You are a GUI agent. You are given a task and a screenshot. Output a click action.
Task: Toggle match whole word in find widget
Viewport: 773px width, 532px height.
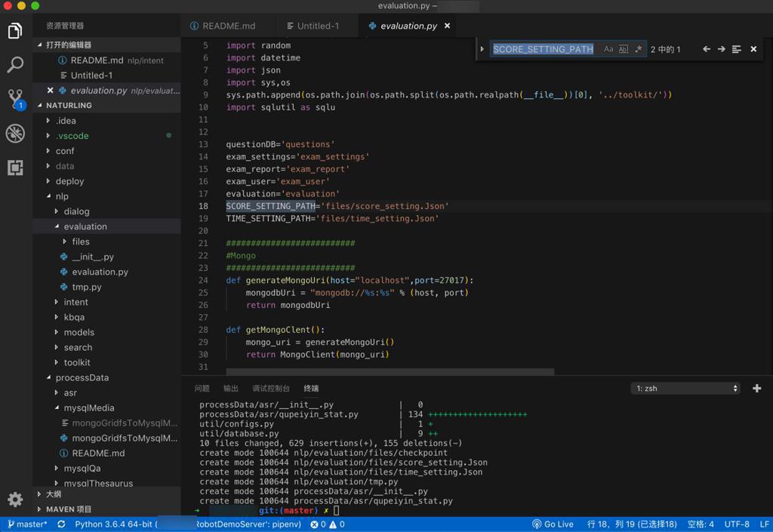624,49
